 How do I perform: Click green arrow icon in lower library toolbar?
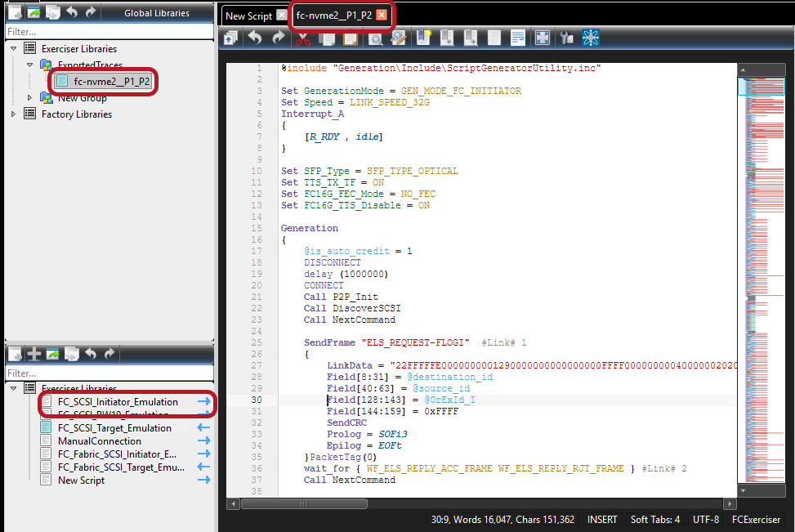[x=53, y=354]
